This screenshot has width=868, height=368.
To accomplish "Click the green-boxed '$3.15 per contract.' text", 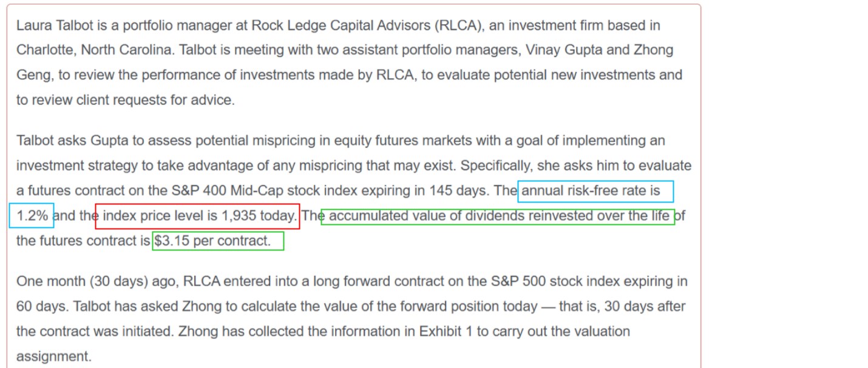I will (212, 241).
